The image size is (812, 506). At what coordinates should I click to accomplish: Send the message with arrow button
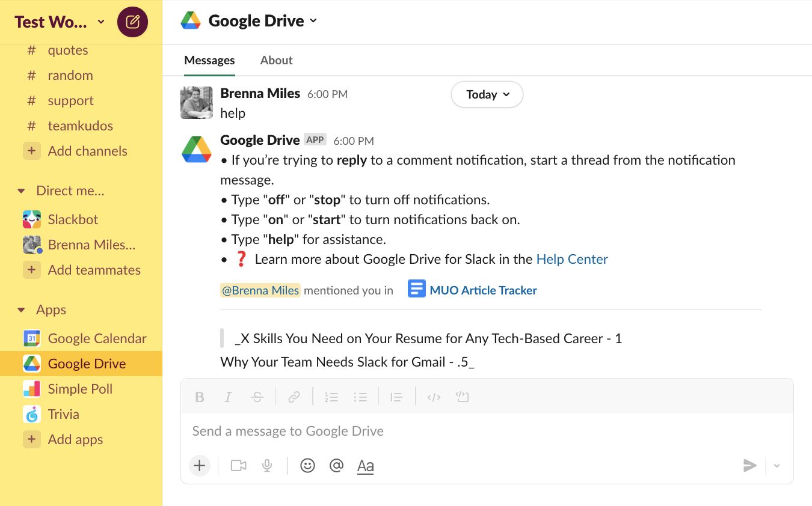tap(749, 466)
